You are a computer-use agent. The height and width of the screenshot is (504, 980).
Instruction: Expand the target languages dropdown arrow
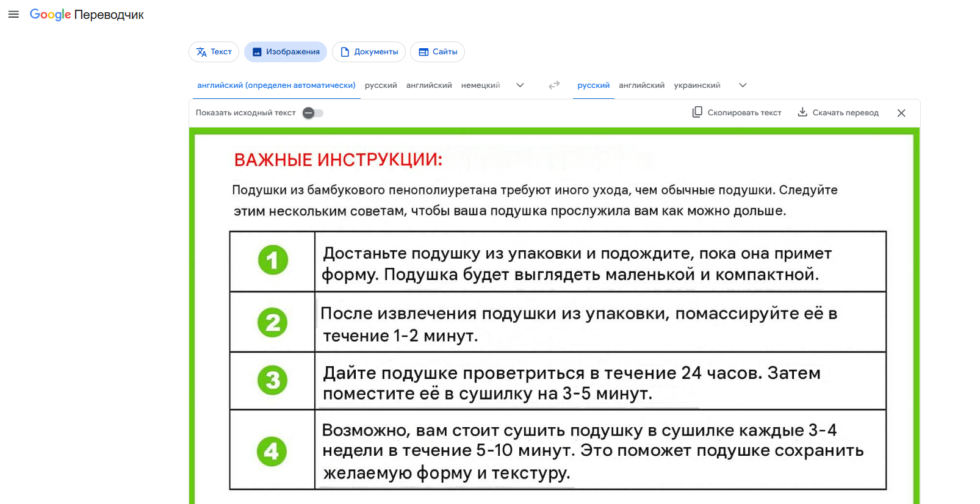pos(743,85)
